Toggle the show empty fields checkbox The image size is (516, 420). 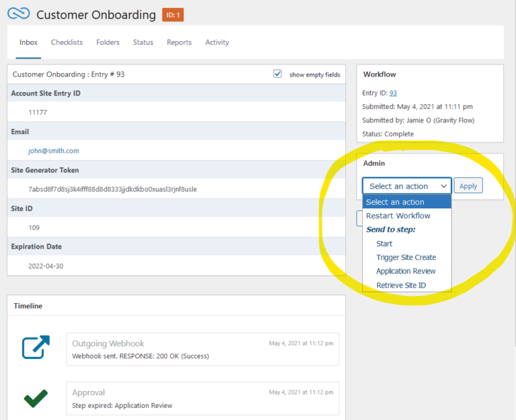click(x=277, y=74)
